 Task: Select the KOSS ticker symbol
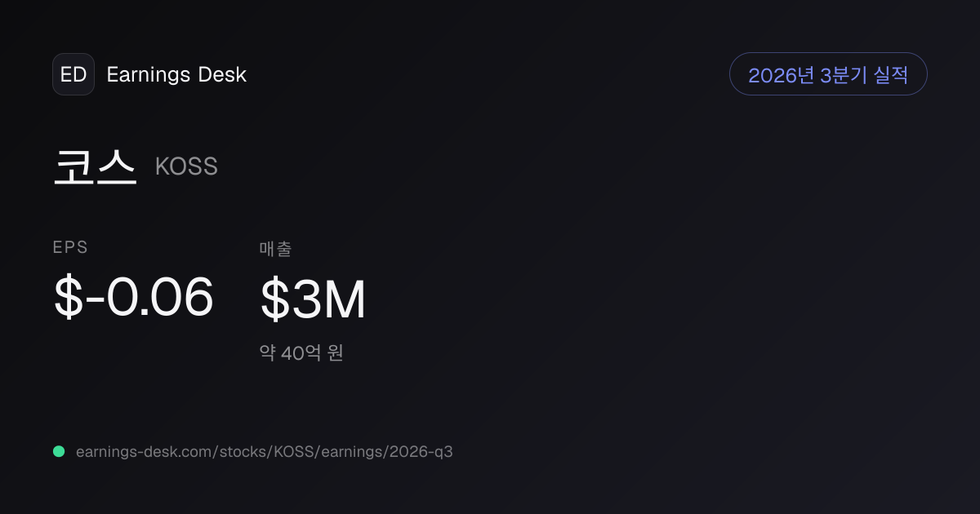186,167
